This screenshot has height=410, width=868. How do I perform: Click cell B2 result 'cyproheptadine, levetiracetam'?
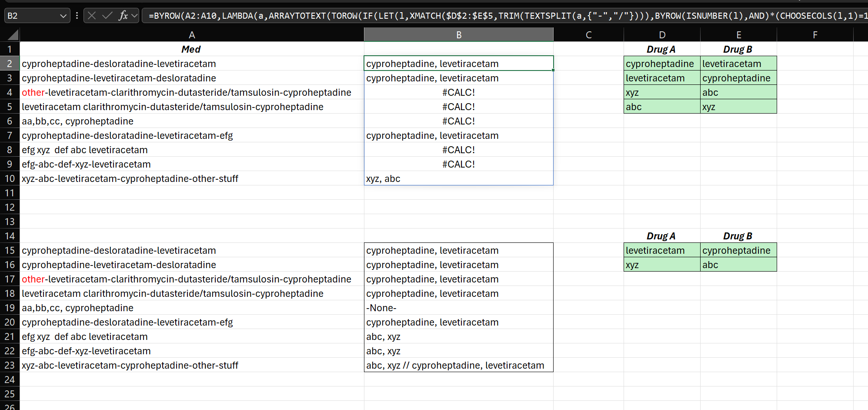[459, 64]
